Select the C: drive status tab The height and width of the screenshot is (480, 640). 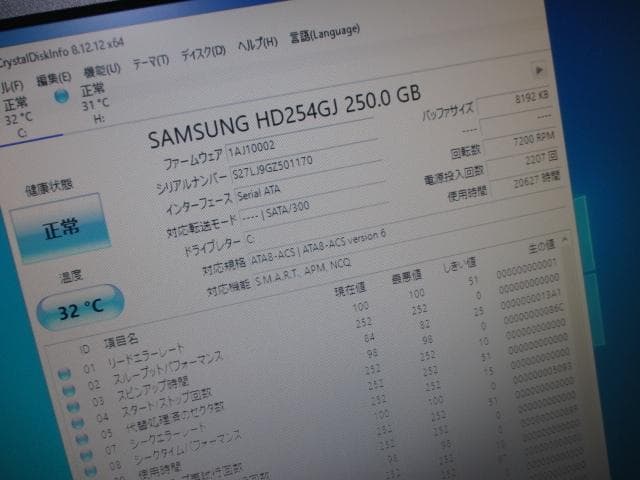click(x=16, y=116)
